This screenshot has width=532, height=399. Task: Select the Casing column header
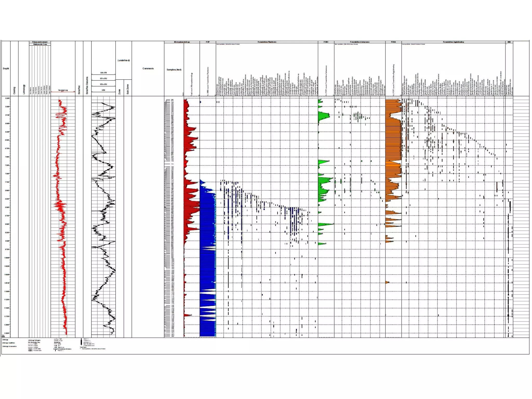[14, 90]
